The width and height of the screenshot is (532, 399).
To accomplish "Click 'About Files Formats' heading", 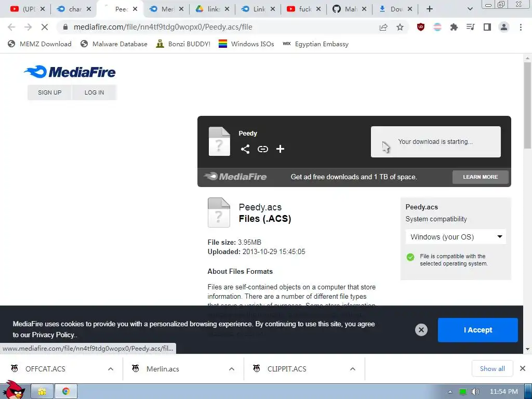I will pos(240,271).
